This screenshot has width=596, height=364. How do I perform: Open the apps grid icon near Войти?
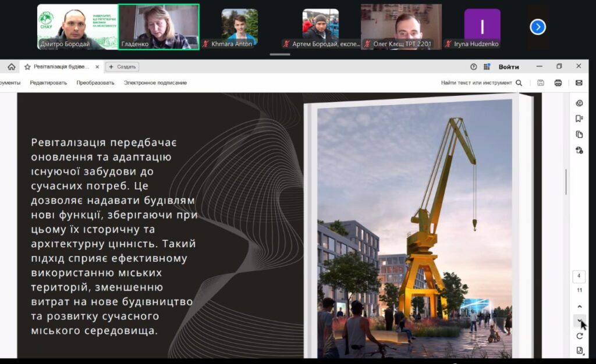pos(487,67)
